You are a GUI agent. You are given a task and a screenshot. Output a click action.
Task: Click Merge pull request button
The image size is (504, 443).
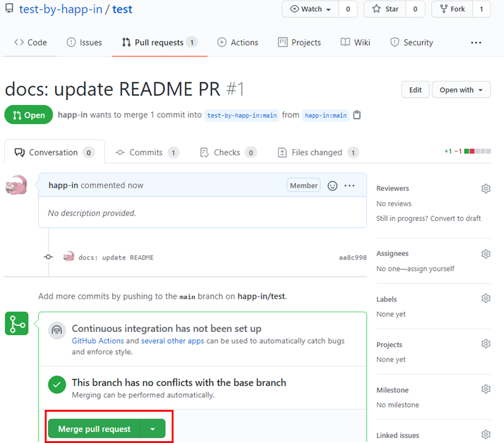[x=94, y=429]
